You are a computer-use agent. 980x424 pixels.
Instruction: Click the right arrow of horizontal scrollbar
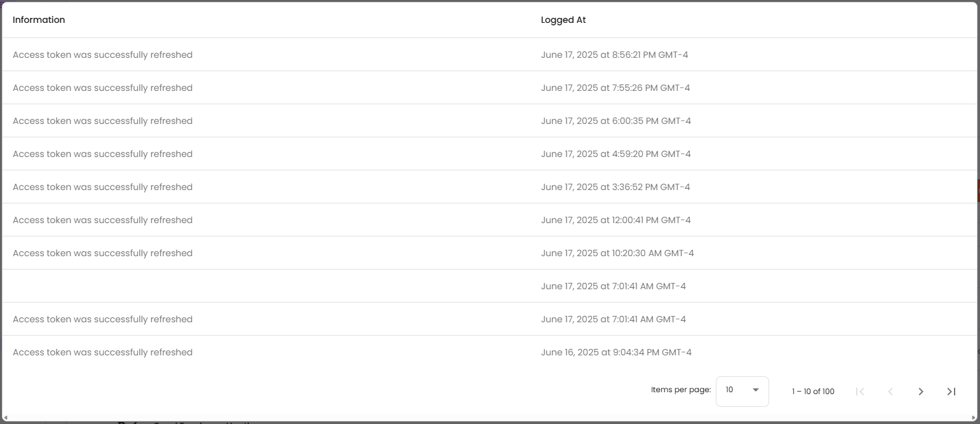coord(975,418)
